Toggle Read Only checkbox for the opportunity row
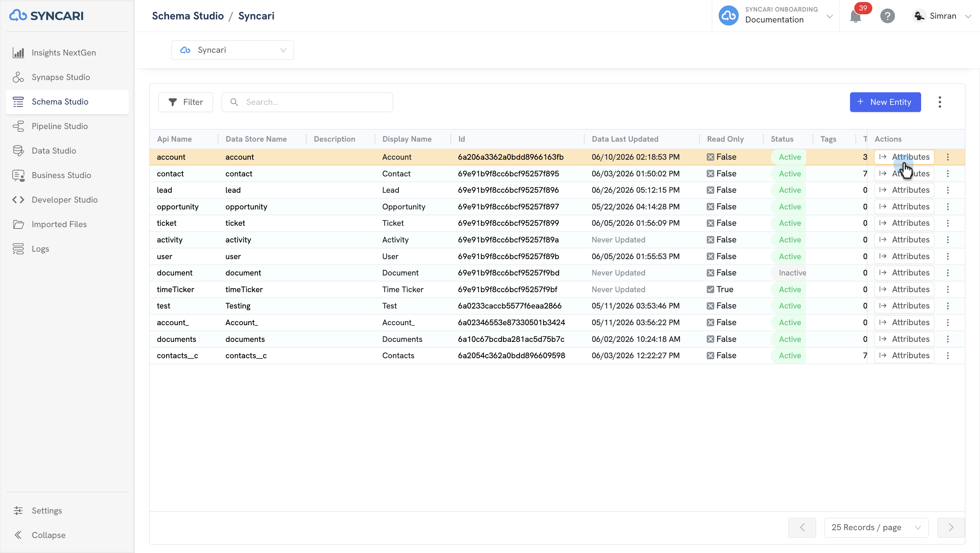980x553 pixels. [710, 207]
